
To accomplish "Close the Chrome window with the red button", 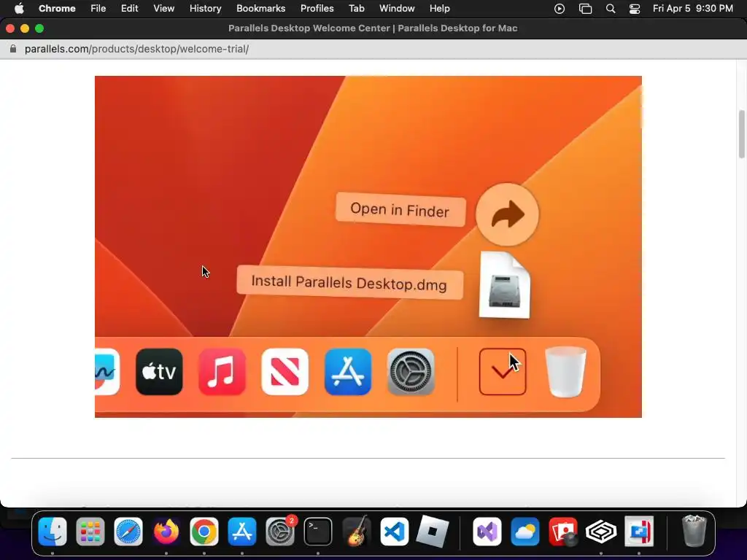I will [x=10, y=28].
